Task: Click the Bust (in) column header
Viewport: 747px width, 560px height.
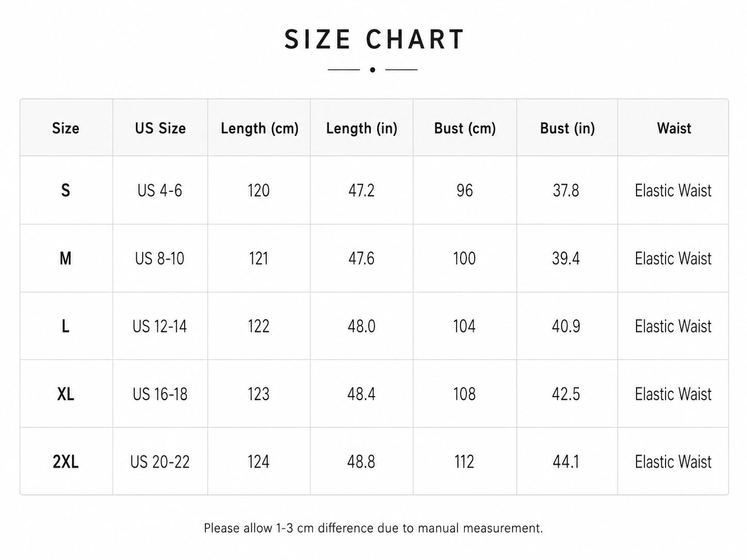Action: pos(567,128)
